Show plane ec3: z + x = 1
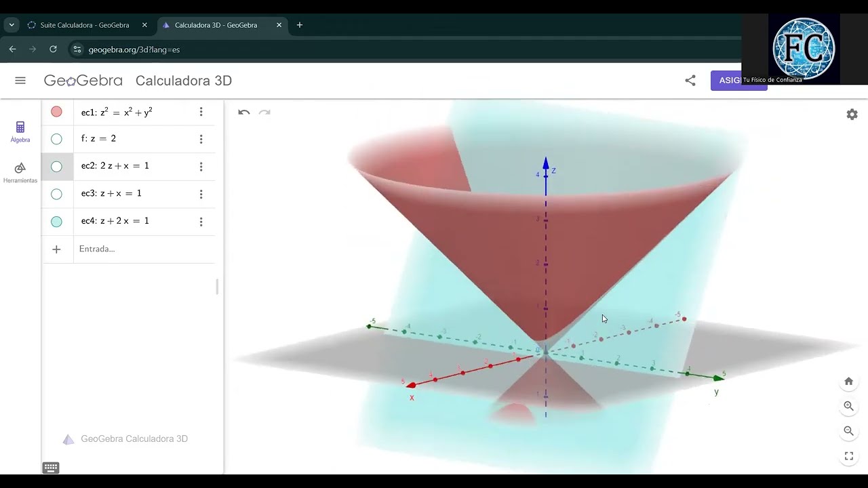The image size is (868, 488). tap(56, 194)
